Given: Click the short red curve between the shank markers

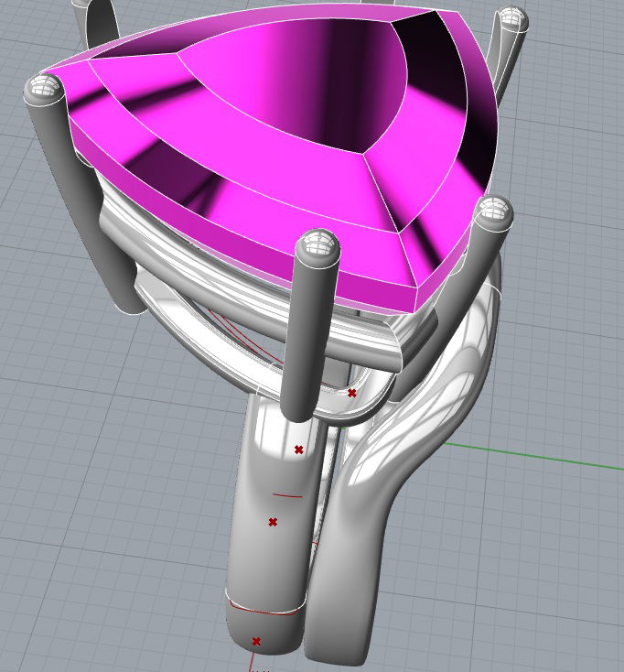Looking at the screenshot, I should pyautogui.click(x=287, y=495).
